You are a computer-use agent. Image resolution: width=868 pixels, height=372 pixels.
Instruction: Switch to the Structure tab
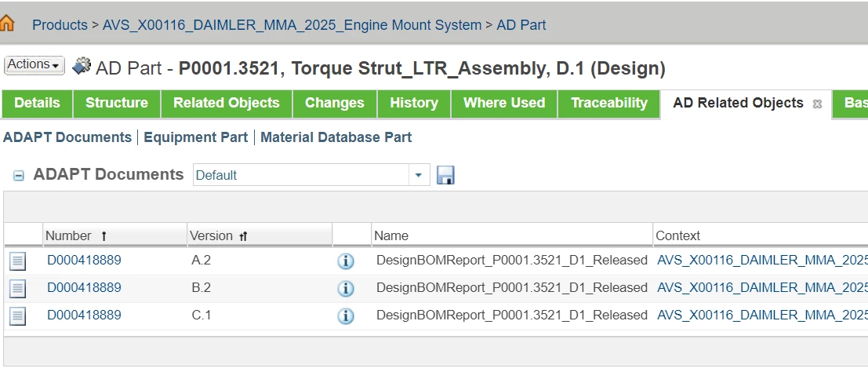(116, 103)
